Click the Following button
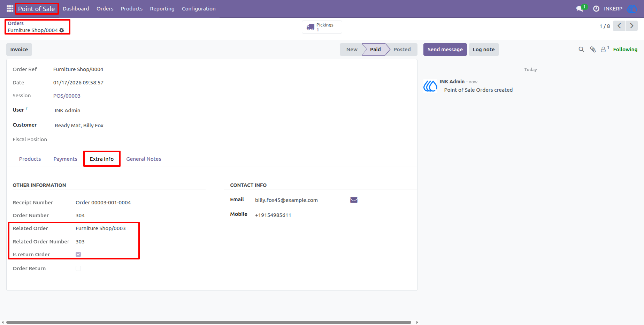This screenshot has width=644, height=325. (625, 50)
